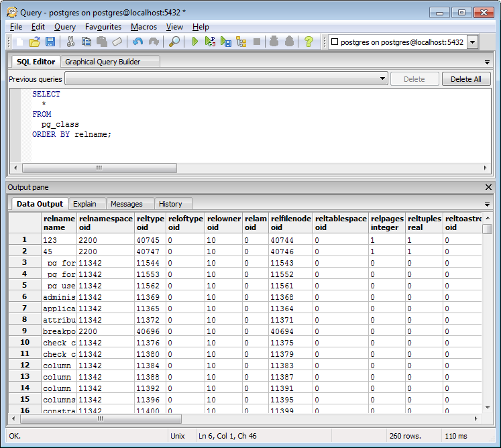Expand the Previous queries dropdown
The width and height of the screenshot is (501, 448).
[382, 79]
